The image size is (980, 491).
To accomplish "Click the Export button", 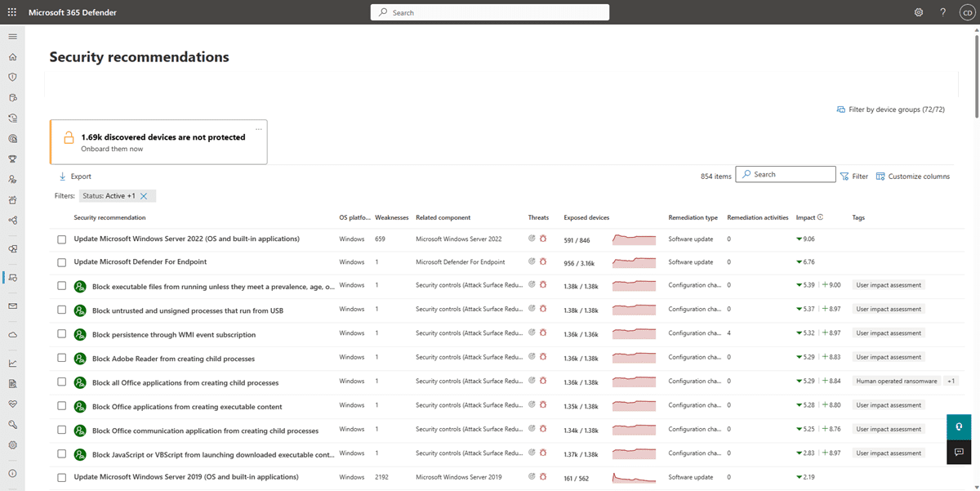I will point(73,176).
